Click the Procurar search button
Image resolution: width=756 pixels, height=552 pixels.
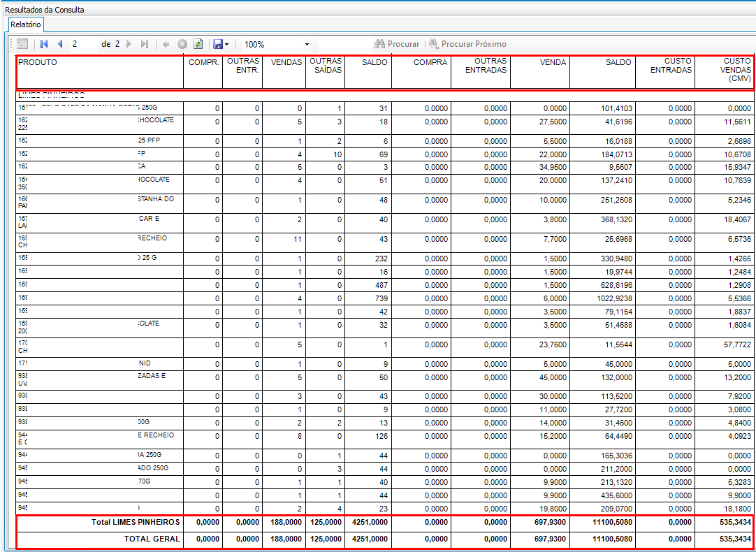[397, 44]
